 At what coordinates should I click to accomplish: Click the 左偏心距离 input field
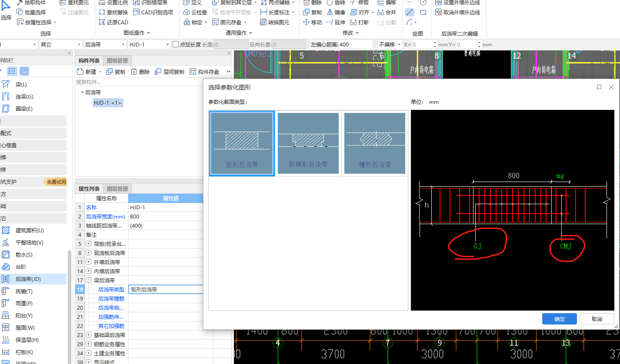coord(355,44)
